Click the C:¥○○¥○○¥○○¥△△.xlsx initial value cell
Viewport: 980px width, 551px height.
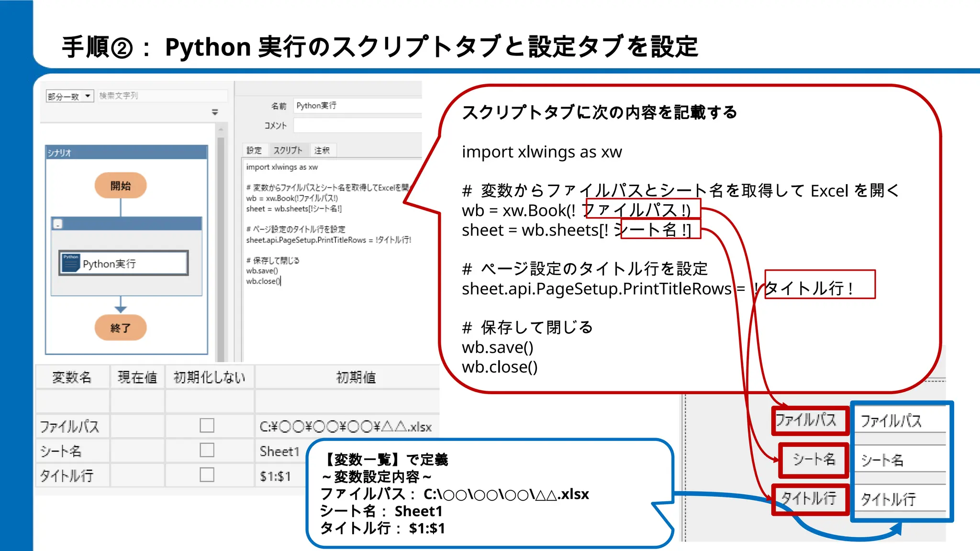pyautogui.click(x=347, y=426)
